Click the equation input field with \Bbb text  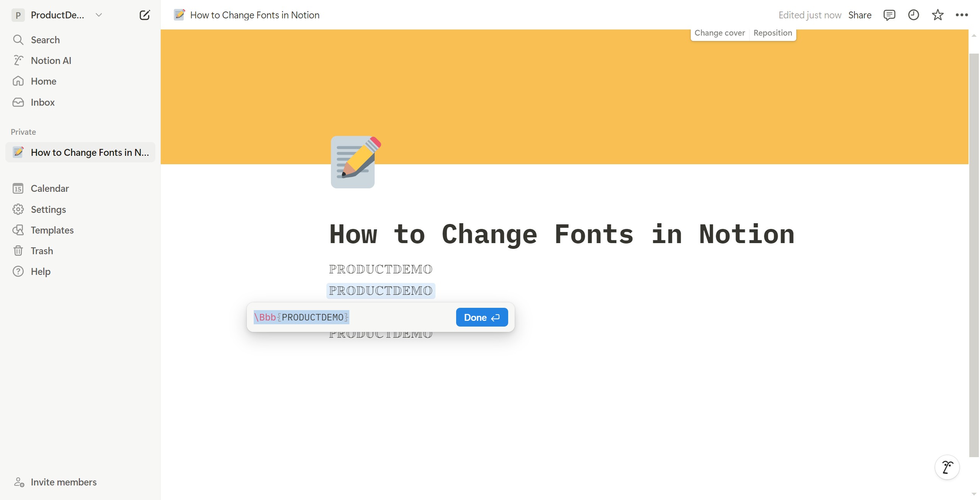pyautogui.click(x=352, y=317)
